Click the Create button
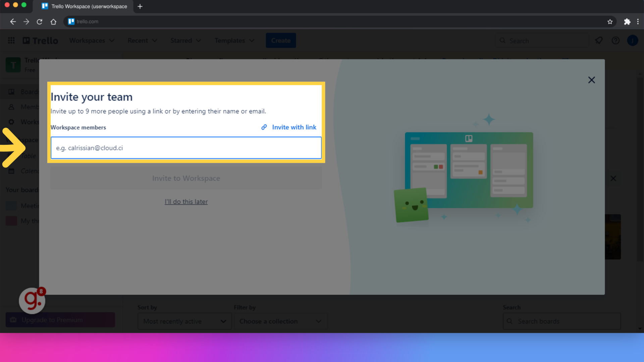Screen dimensions: 644x362 pos(281,41)
